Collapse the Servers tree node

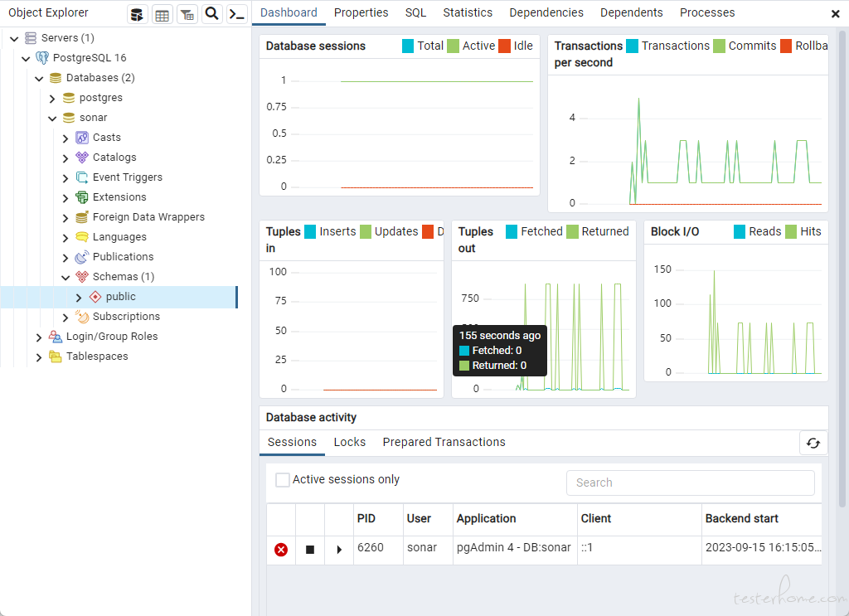(x=15, y=38)
